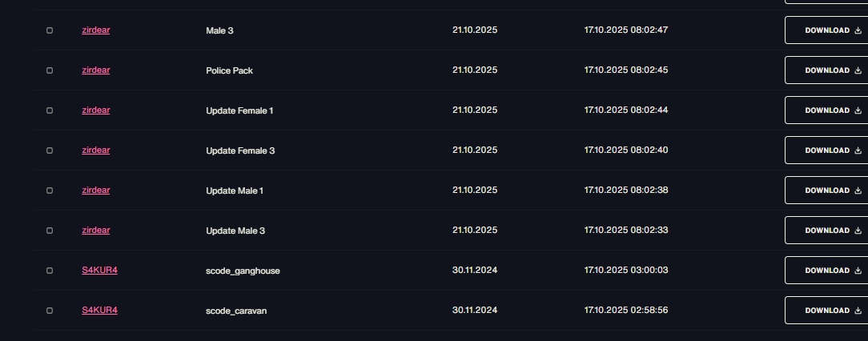Click download arrow icon for Update Female 1
The width and height of the screenshot is (868, 341).
[x=858, y=110]
